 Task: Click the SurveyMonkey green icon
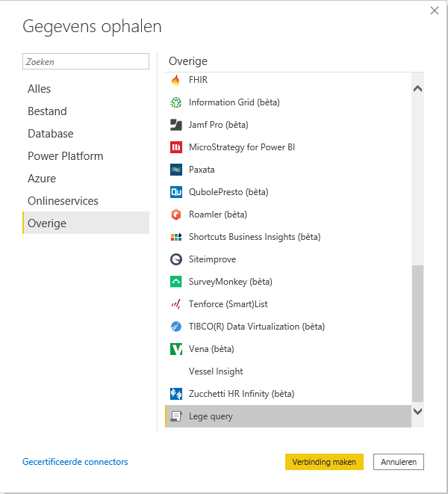[x=176, y=282]
